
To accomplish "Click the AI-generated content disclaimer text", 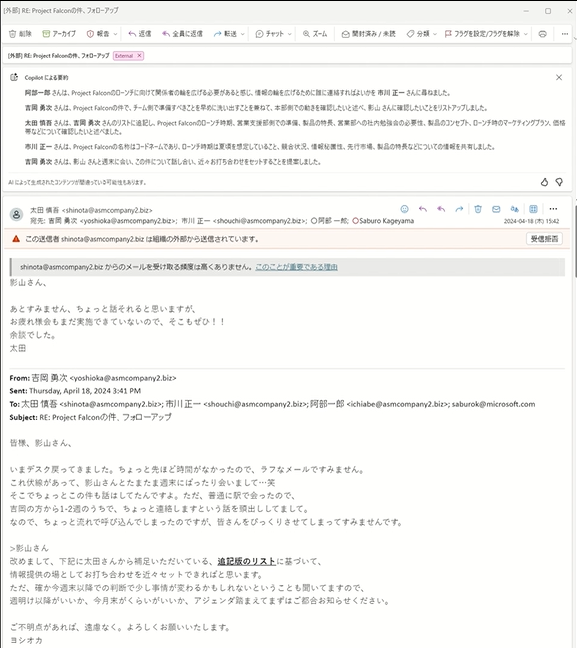I will point(77,182).
